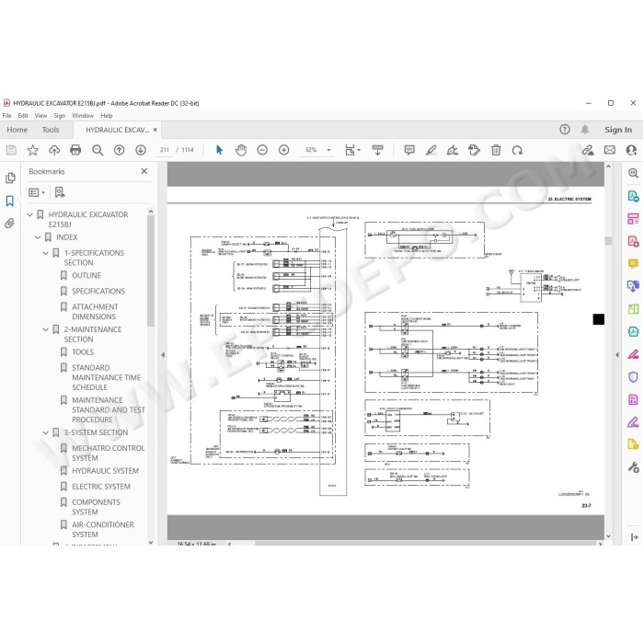Click the stamp tool icon
644x644 pixels.
click(x=474, y=150)
